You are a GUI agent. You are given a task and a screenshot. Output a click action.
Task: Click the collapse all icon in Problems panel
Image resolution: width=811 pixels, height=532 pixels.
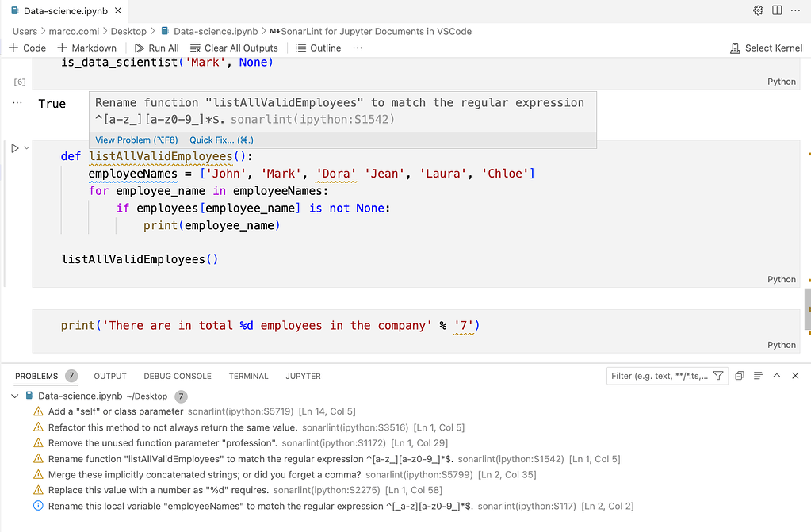[x=740, y=376]
